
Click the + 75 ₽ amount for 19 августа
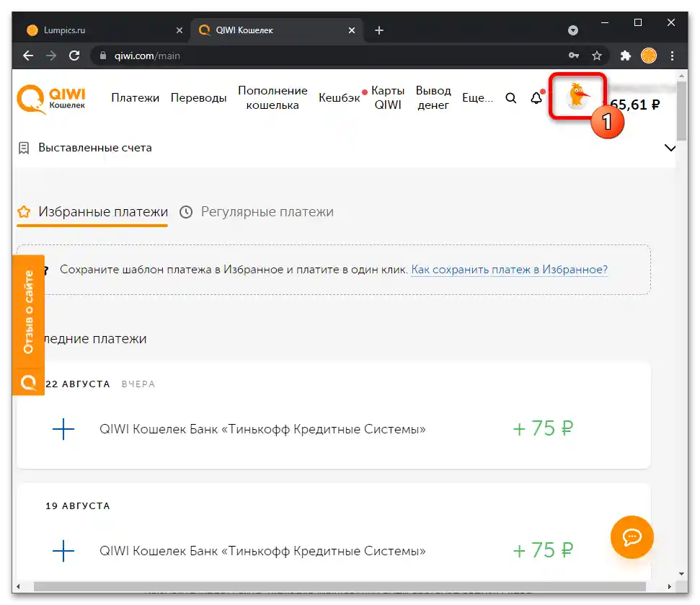[x=543, y=550]
